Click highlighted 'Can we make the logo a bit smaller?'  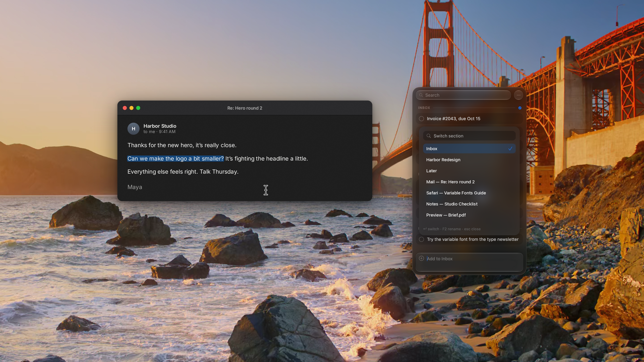pos(175,159)
